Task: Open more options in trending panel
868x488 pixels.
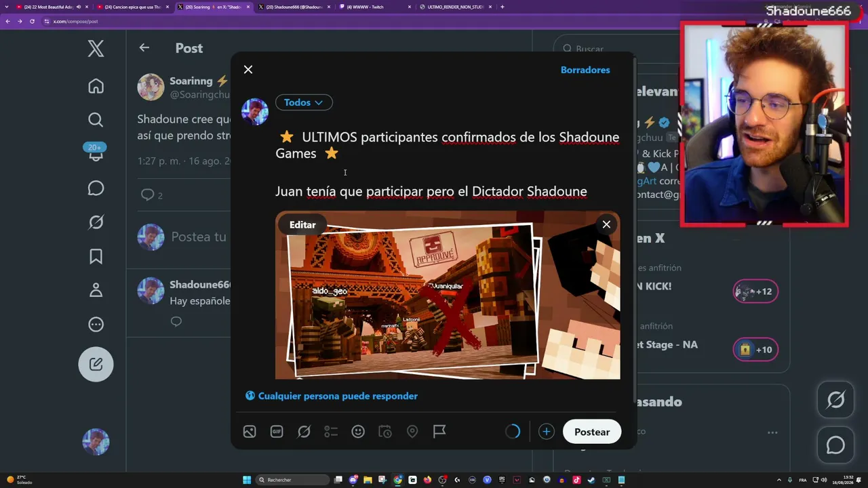Action: pos(772,432)
